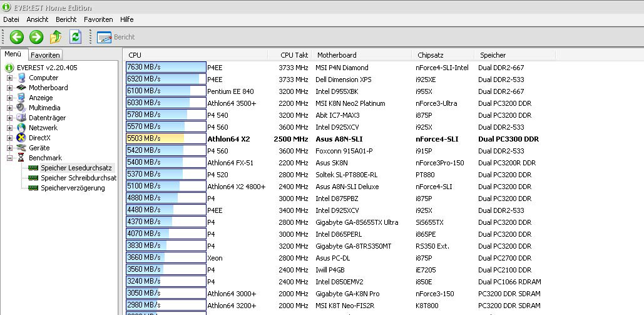Screen dimensions: 644x315
Task: Select the Motherboard icon in the tree
Action: [x=21, y=88]
